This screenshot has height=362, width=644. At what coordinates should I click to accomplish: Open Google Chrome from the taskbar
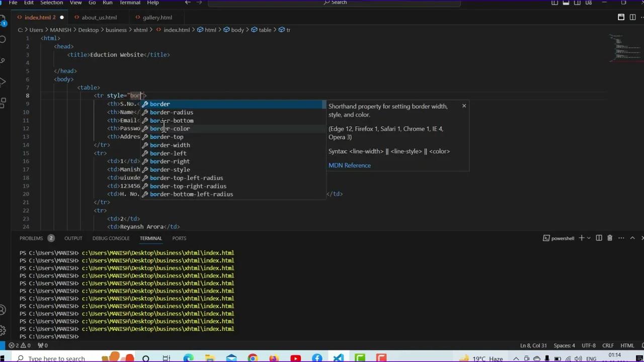[253, 358]
